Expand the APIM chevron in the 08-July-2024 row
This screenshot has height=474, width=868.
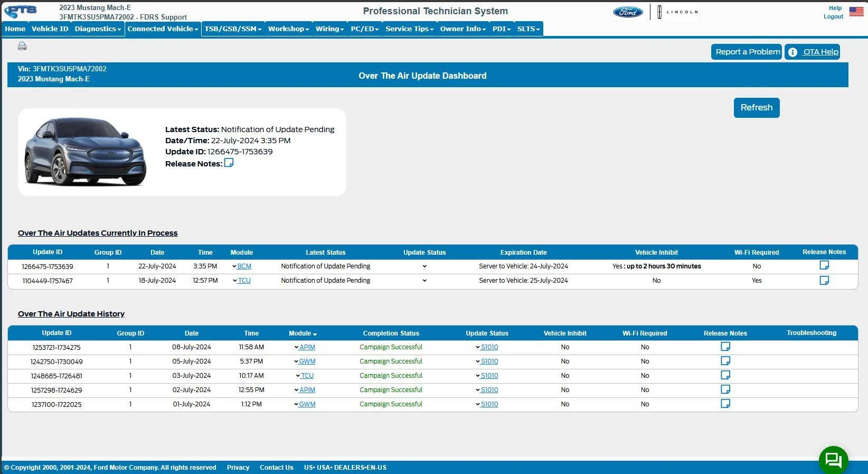(x=296, y=347)
